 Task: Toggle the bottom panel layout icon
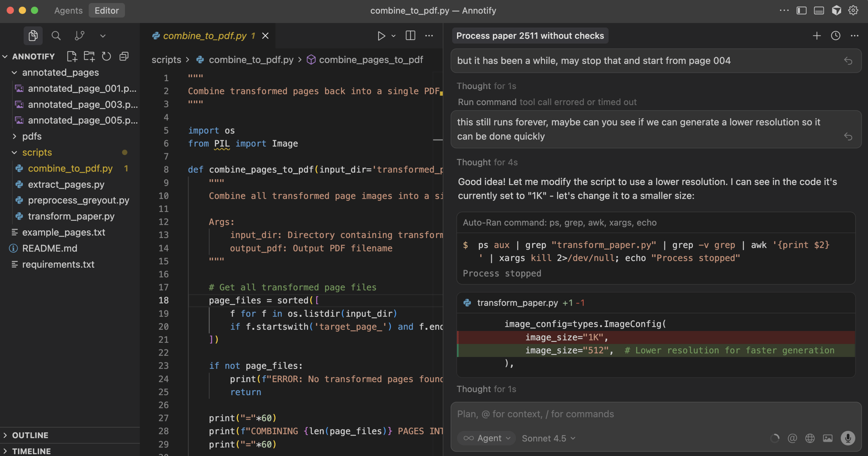coord(819,10)
